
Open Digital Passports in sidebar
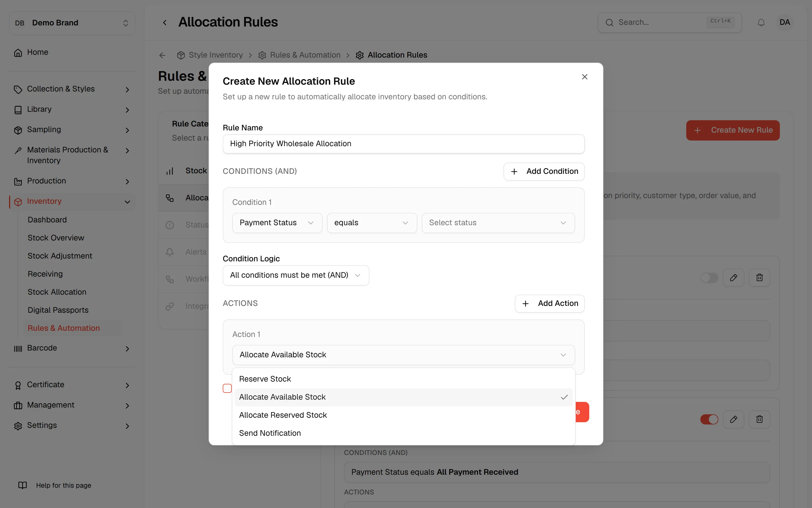click(x=58, y=310)
